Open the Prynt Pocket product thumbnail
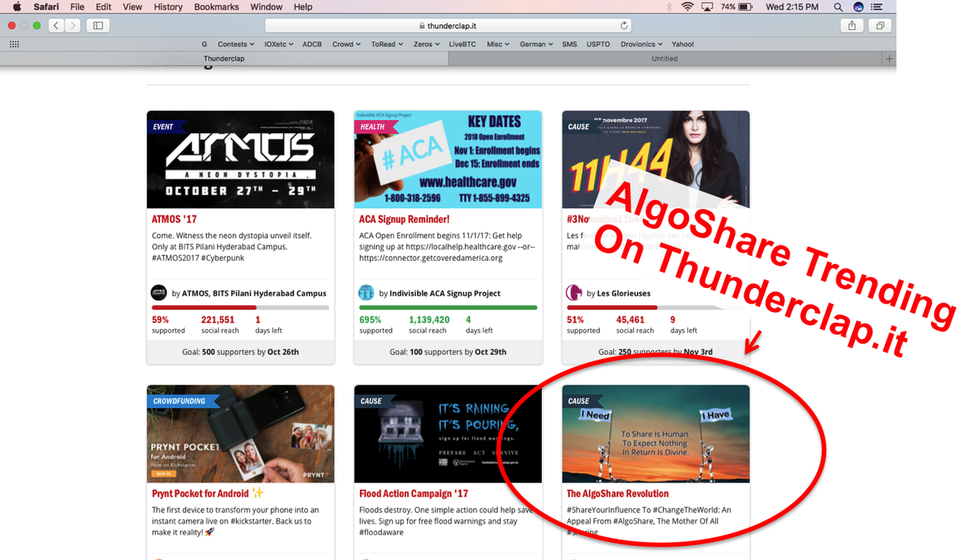The width and height of the screenshot is (969, 560). (x=241, y=434)
